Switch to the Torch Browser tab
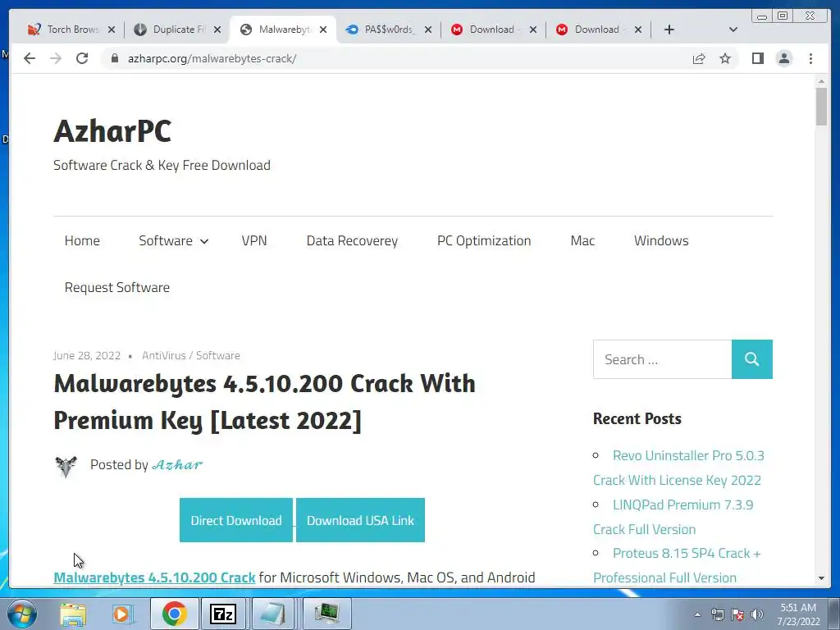Viewport: 840px width, 630px height. coord(64,30)
